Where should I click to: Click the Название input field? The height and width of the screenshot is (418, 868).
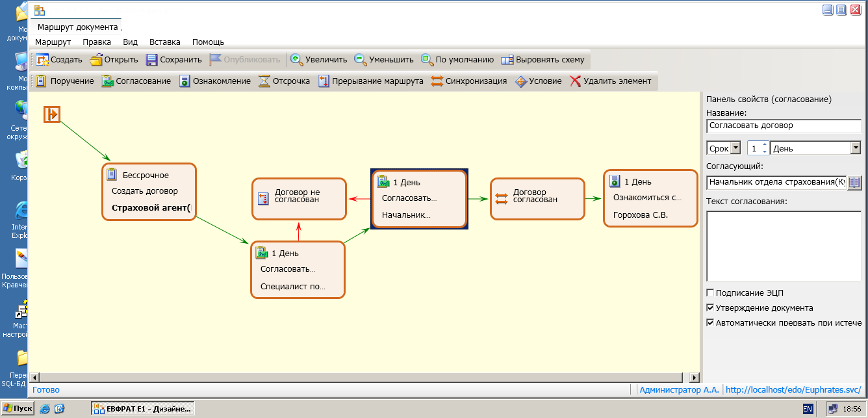[x=784, y=125]
